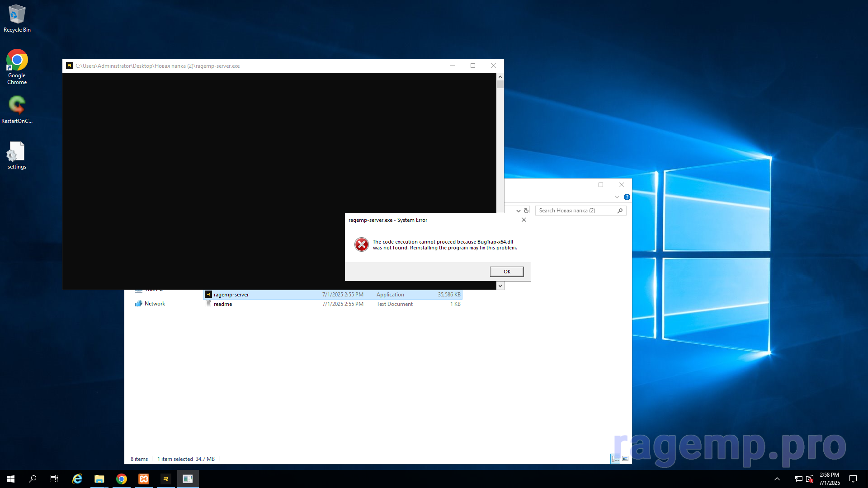The width and height of the screenshot is (868, 488).
Task: Show hidden system tray icons
Action: point(777,479)
